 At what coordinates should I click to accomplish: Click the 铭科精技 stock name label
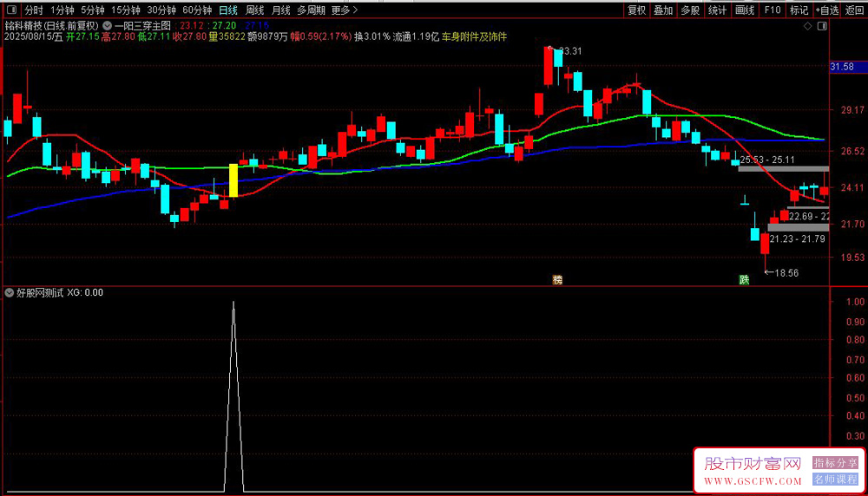click(x=23, y=25)
